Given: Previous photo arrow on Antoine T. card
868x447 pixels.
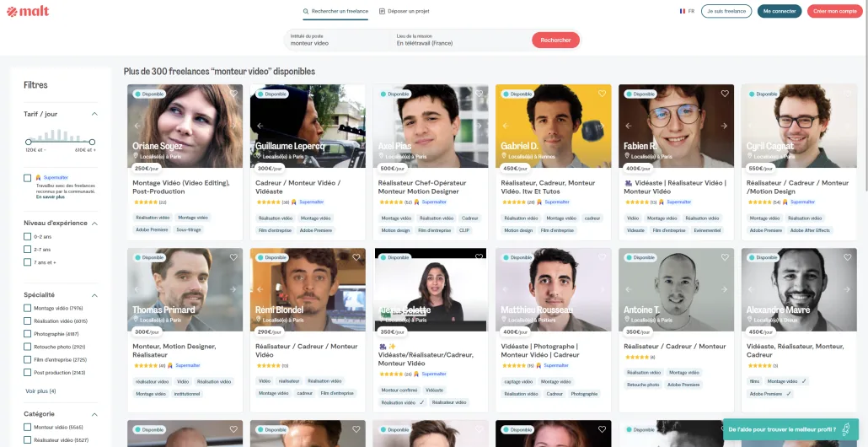Looking at the screenshot, I should coord(629,289).
